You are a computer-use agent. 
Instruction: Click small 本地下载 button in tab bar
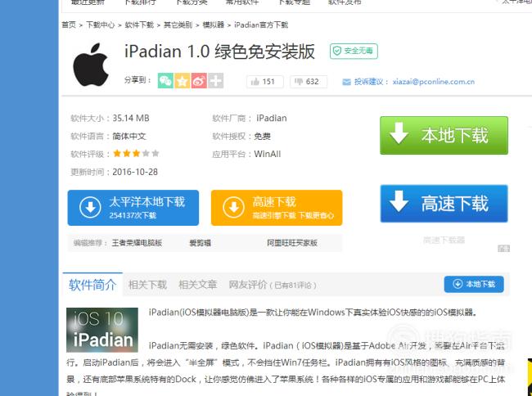click(x=474, y=284)
